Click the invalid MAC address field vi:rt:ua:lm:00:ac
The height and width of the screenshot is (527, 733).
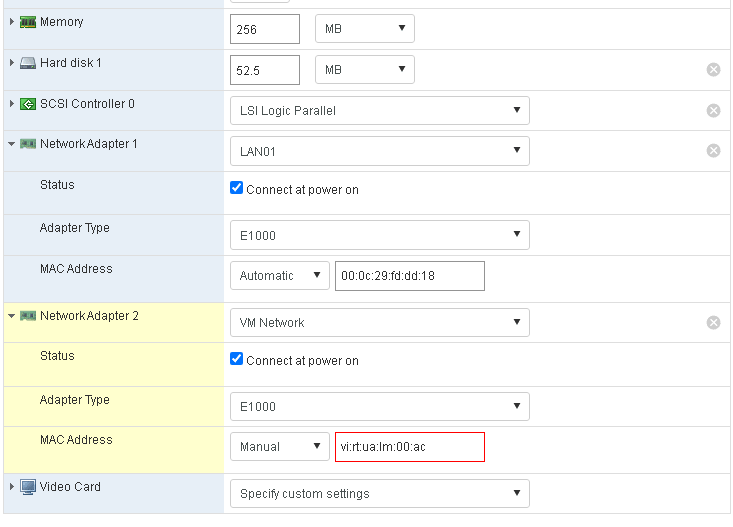[410, 447]
